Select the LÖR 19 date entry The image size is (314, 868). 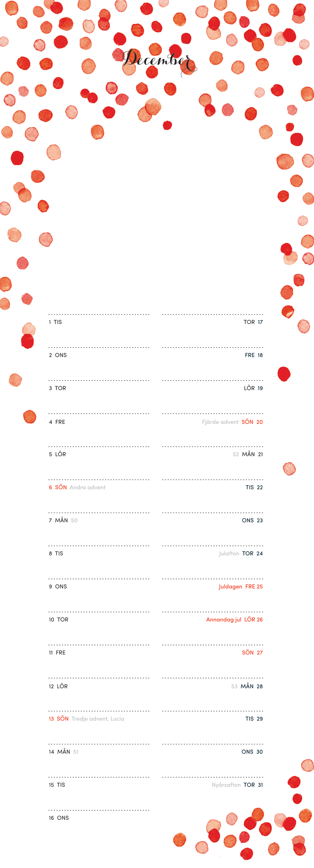coord(253,388)
